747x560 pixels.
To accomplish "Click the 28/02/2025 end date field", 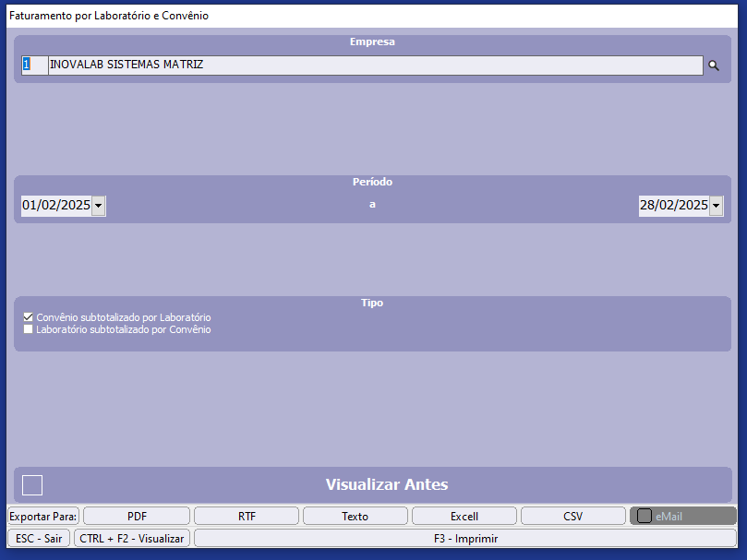I will click(673, 206).
